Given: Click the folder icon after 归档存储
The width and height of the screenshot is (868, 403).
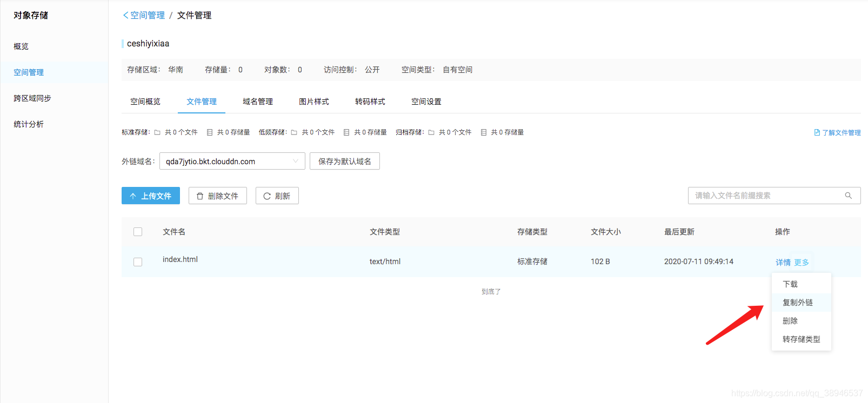Looking at the screenshot, I should pos(431,132).
